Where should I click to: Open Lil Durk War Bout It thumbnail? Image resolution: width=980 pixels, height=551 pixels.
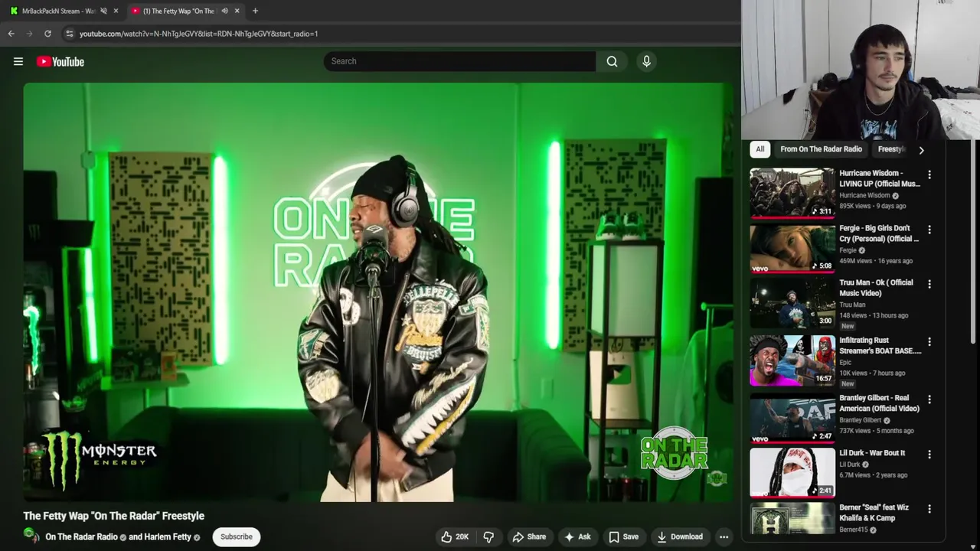[792, 473]
